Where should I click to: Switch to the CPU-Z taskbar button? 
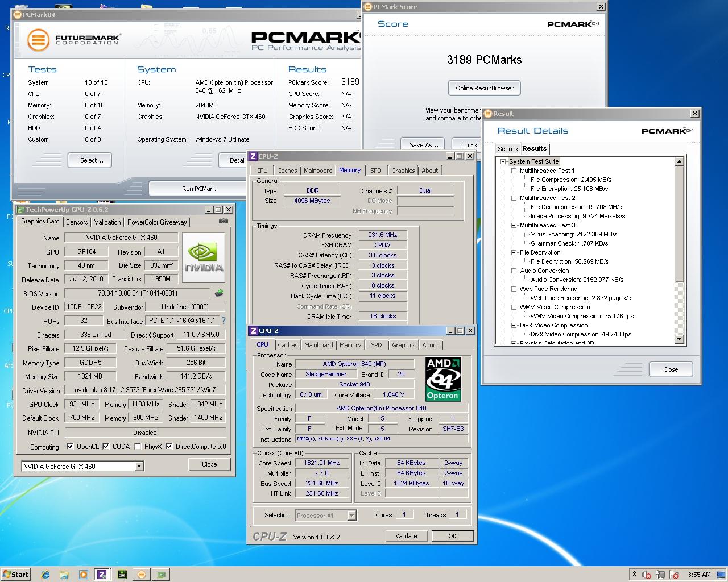[102, 574]
